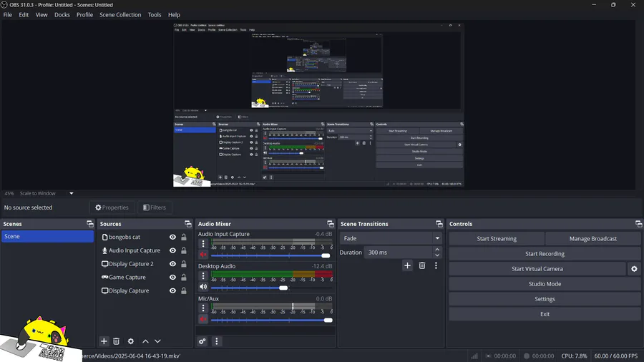The image size is (644, 362).
Task: Click the Duration 300 ms field
Action: (399, 253)
